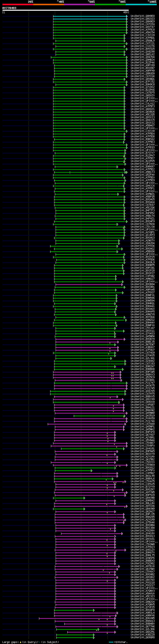Screen dimensions: 159x644
Task: Click the orange ~40% identity legend segment
Action: click(49, 4)
